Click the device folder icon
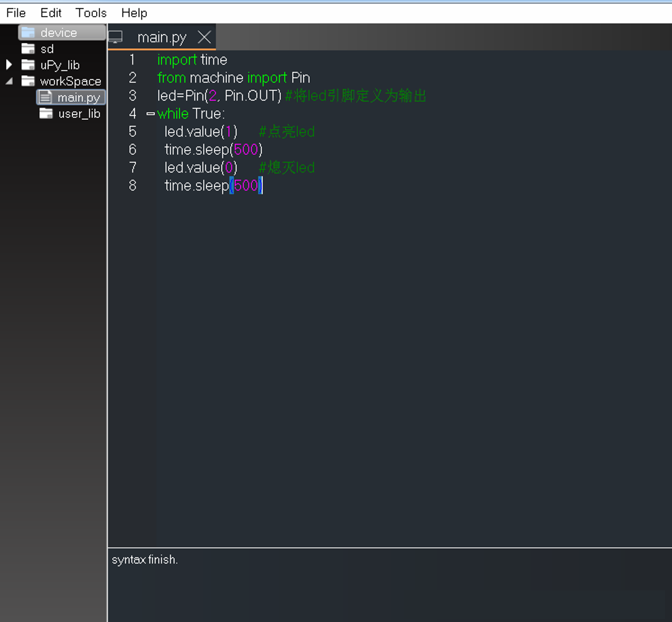672x622 pixels. coord(28,32)
